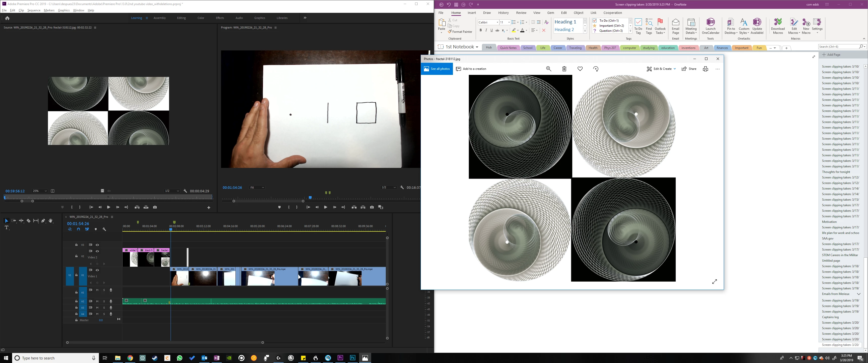Mute audio track A1

97,290
